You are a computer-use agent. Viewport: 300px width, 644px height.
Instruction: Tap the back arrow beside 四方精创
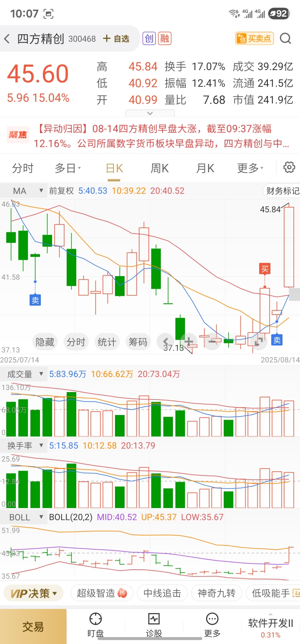(7, 39)
